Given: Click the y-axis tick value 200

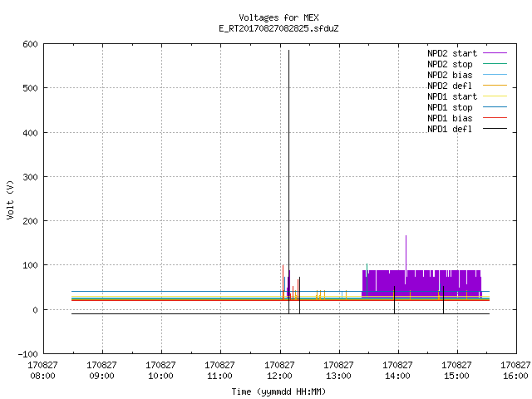Looking at the screenshot, I should click(30, 221).
